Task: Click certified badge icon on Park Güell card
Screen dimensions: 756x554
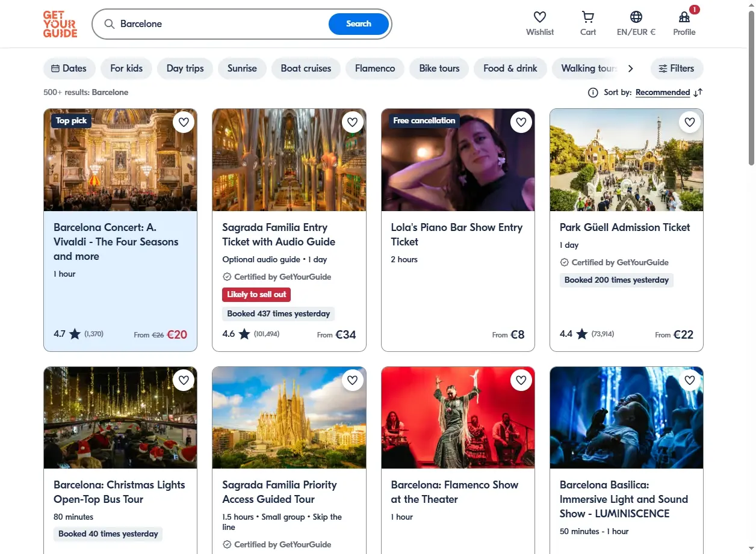Action: pos(564,262)
